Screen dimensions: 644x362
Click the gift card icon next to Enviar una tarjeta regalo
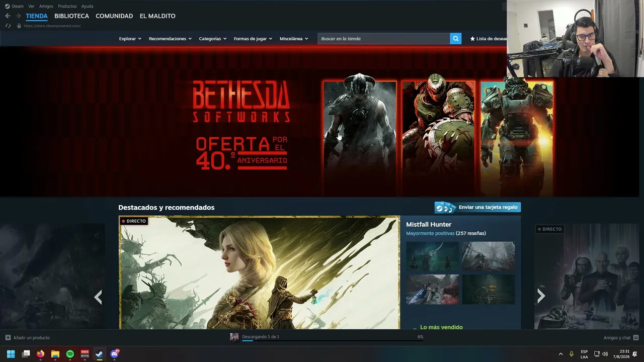(445, 208)
